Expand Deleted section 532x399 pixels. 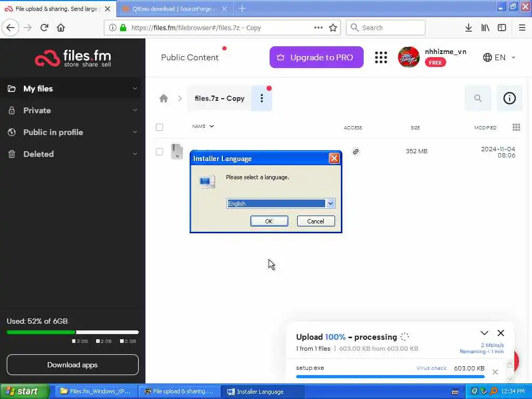[x=135, y=154]
